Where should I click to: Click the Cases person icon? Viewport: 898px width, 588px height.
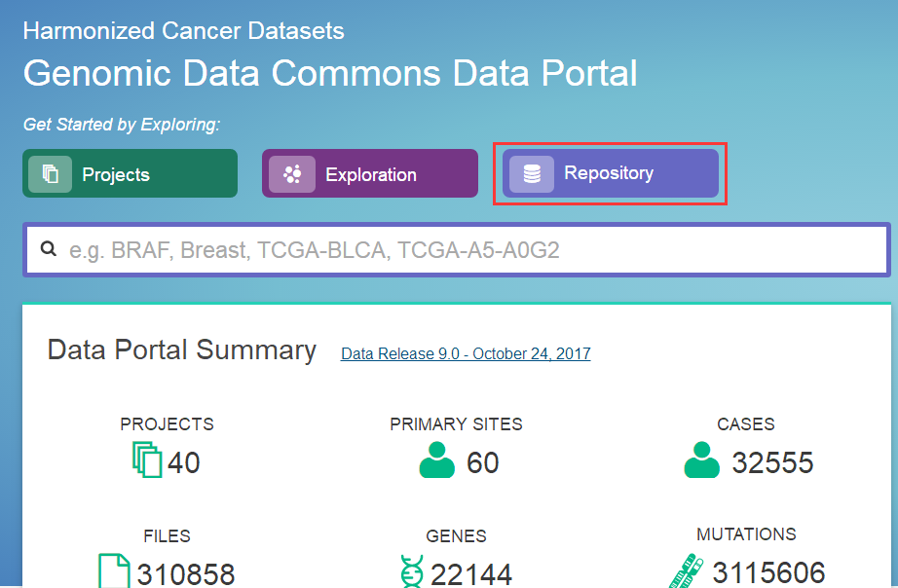coord(701,459)
